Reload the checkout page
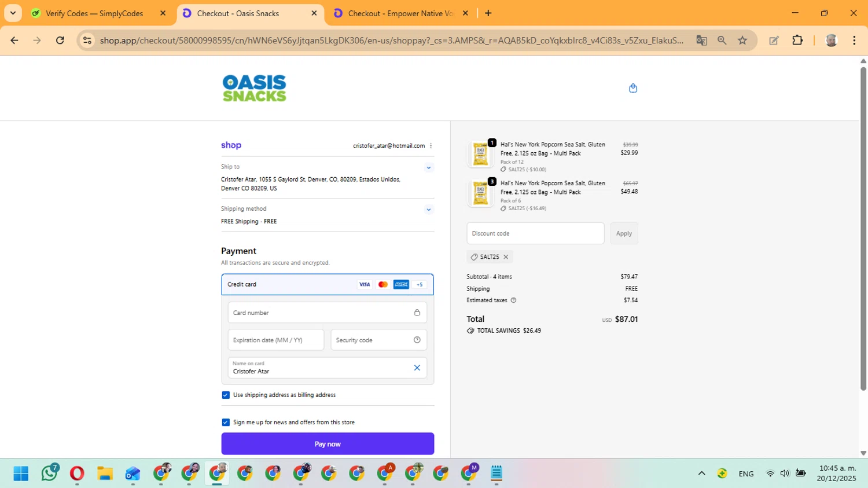Screen dimensions: 868x488 point(60,41)
